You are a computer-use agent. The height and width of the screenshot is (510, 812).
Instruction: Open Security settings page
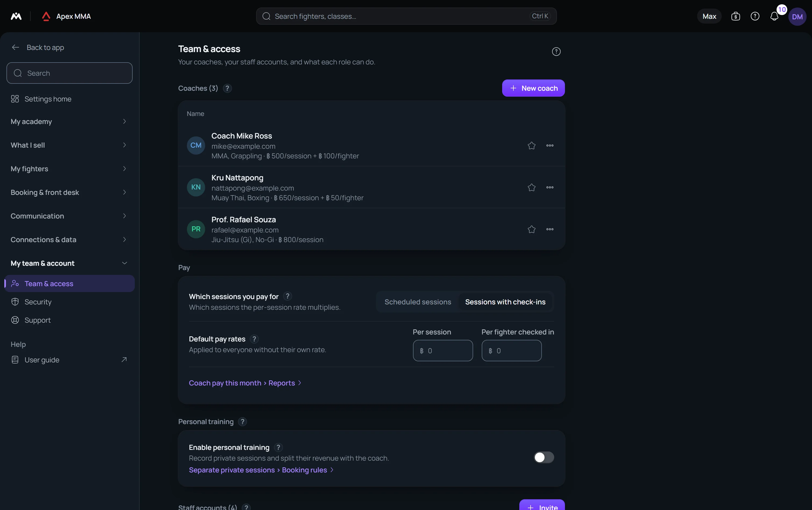click(70, 302)
